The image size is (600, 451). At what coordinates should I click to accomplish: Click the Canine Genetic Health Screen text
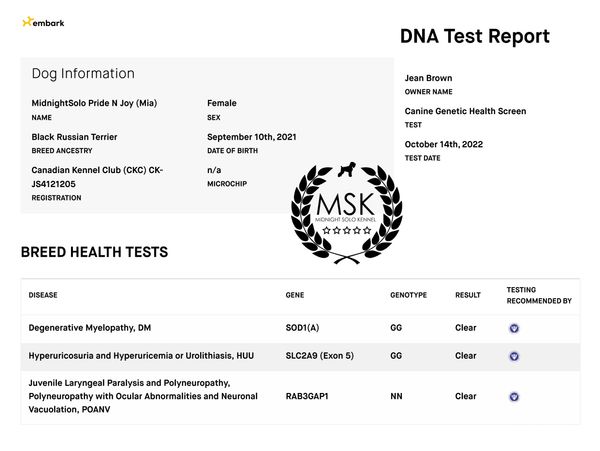point(465,111)
